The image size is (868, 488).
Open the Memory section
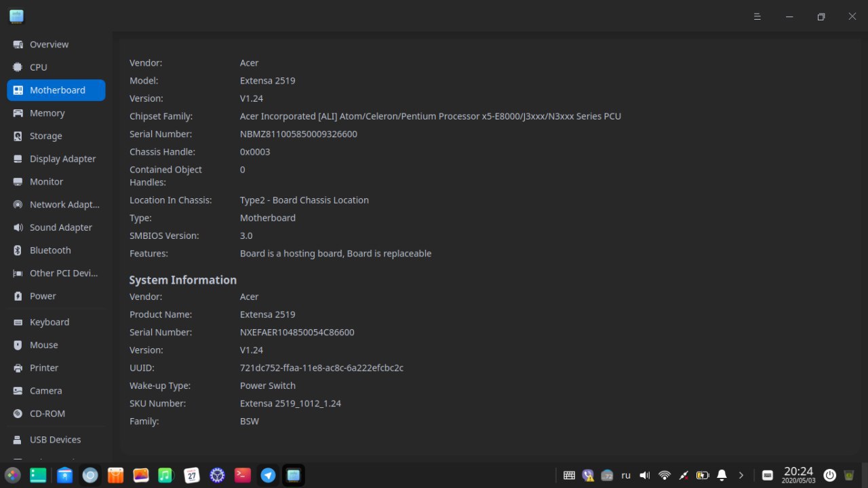56,113
